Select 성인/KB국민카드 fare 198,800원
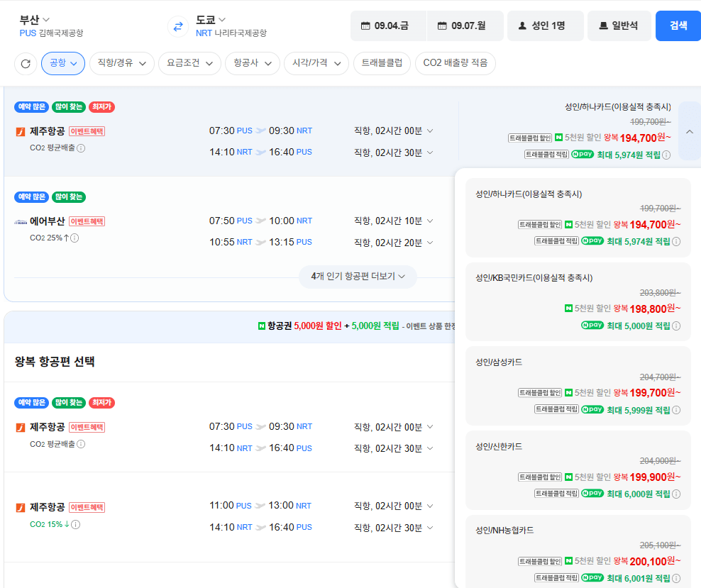Viewport: 701px width, 588px height. click(x=578, y=302)
